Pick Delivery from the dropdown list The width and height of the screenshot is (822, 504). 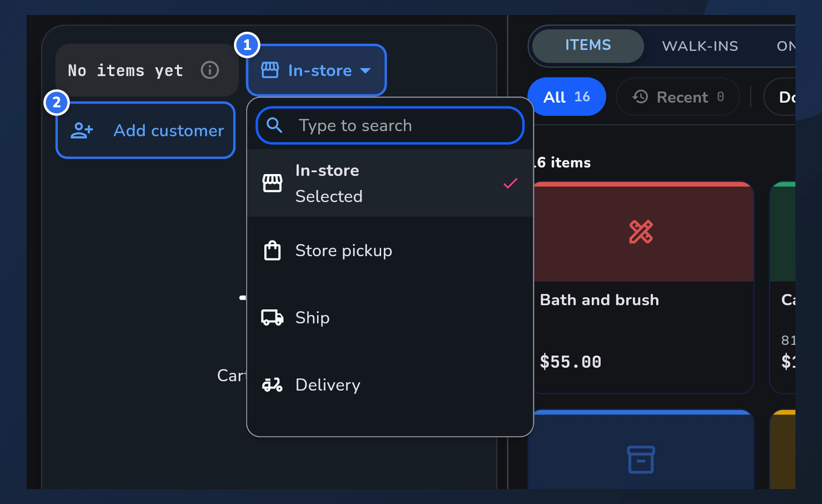[390, 385]
